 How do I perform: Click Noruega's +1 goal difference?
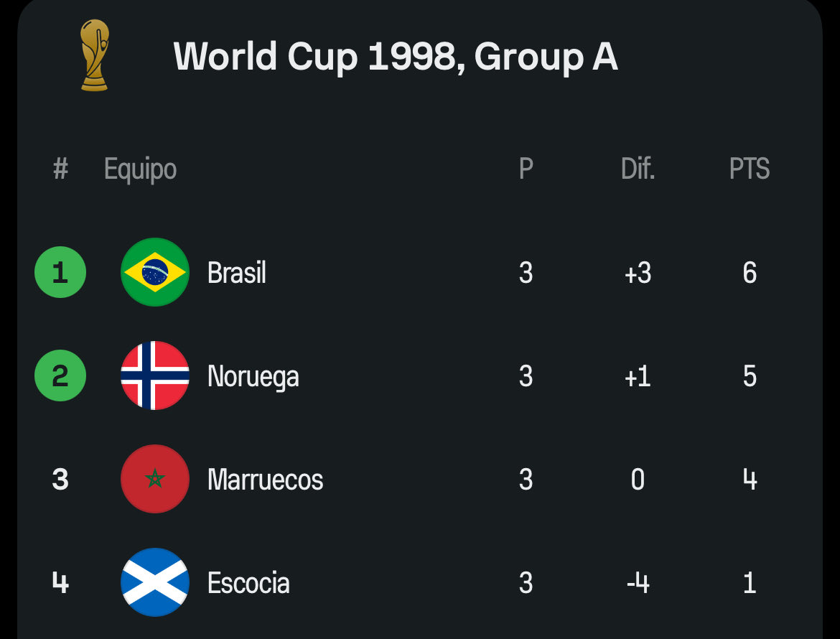(x=638, y=376)
